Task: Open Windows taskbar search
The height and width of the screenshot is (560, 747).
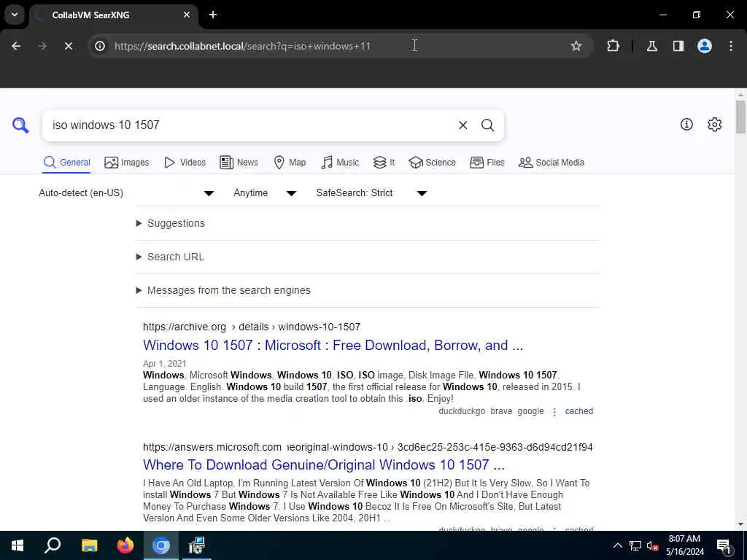Action: coord(53,545)
